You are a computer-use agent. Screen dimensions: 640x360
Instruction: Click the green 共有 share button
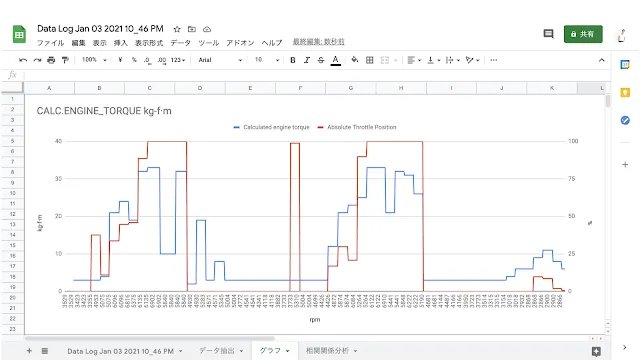583,34
